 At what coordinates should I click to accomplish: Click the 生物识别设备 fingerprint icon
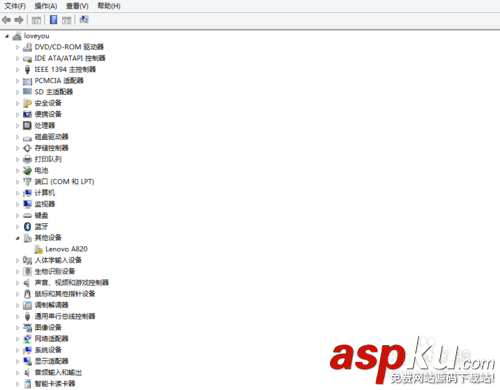[x=27, y=271]
